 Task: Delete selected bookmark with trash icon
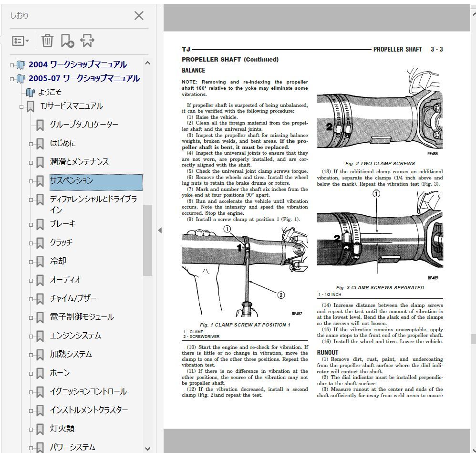(x=47, y=41)
